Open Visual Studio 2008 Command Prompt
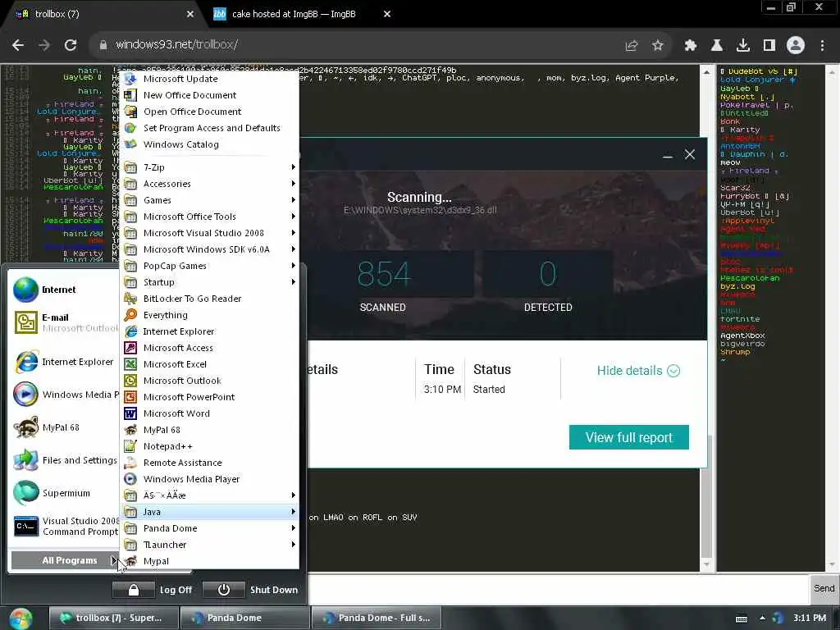Image resolution: width=840 pixels, height=630 pixels. pyautogui.click(x=64, y=526)
